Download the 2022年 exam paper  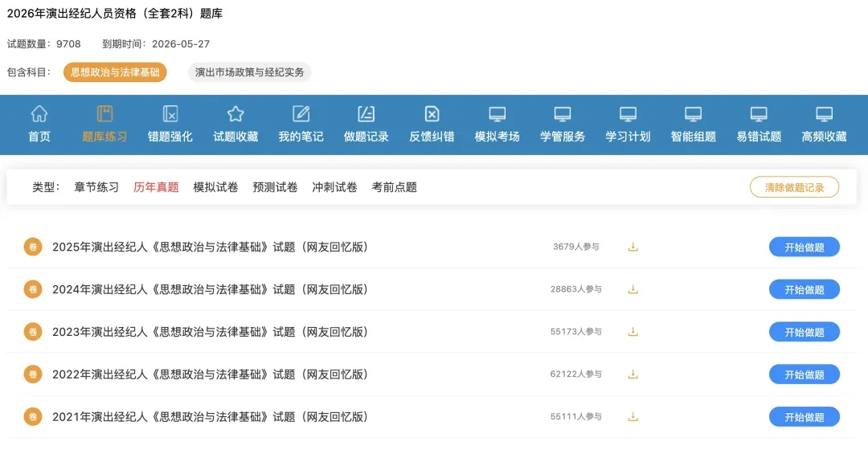633,374
